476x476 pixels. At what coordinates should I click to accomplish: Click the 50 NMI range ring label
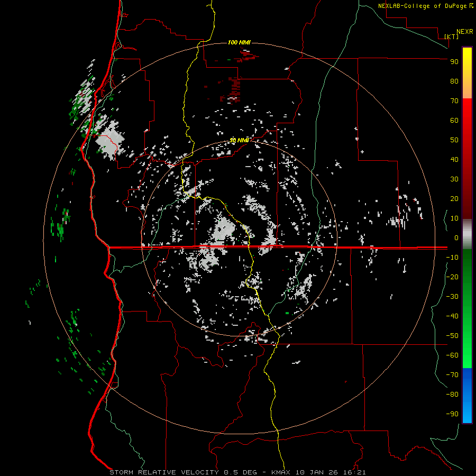(x=239, y=140)
